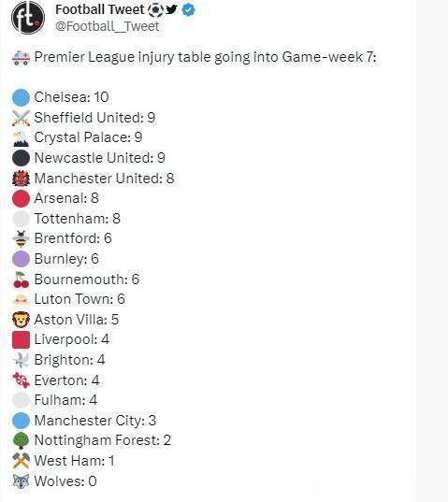Viewport: 448px width, 502px height.
Task: Click the tree emoji for Nottingham Forest
Action: (x=22, y=440)
